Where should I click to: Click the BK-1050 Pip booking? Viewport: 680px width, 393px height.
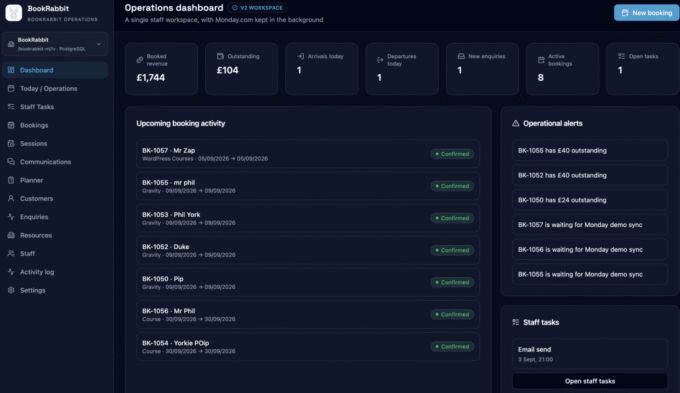(308, 282)
